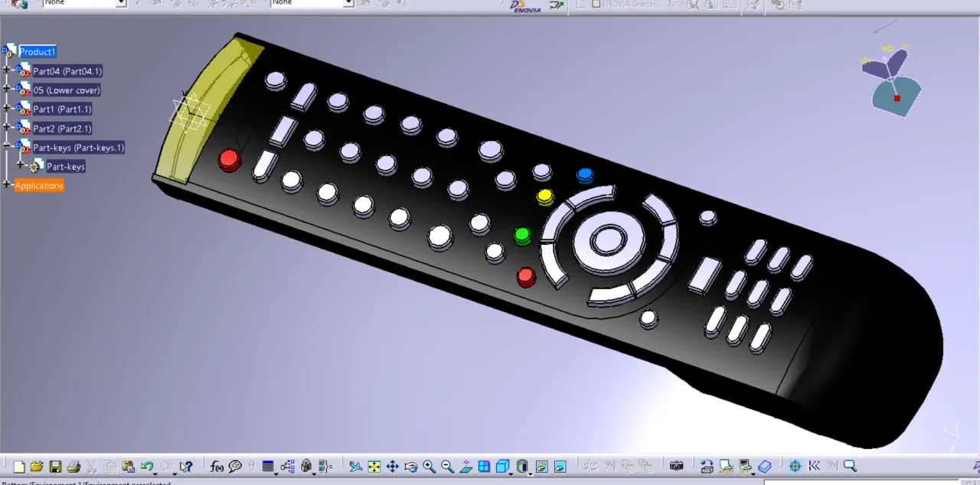Click the Capture camera icon
The height and width of the screenshot is (485, 980).
tap(676, 467)
